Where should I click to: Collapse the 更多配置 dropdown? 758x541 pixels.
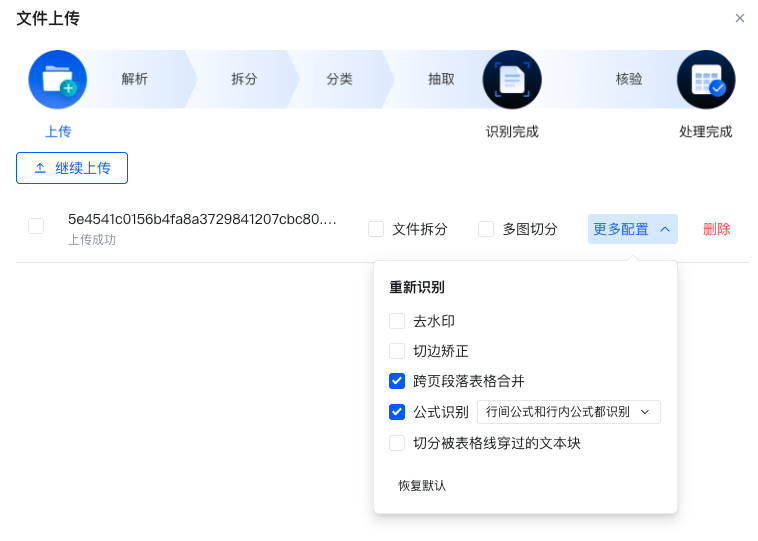coord(632,229)
